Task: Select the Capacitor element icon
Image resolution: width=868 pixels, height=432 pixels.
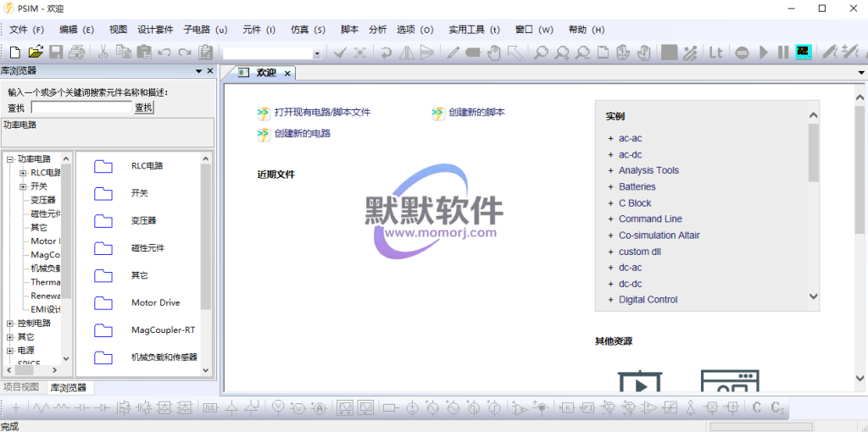Action: pyautogui.click(x=82, y=409)
